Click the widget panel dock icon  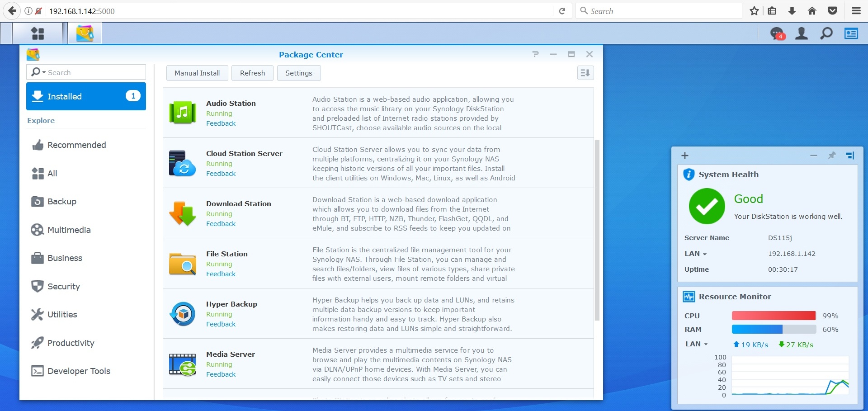850,156
